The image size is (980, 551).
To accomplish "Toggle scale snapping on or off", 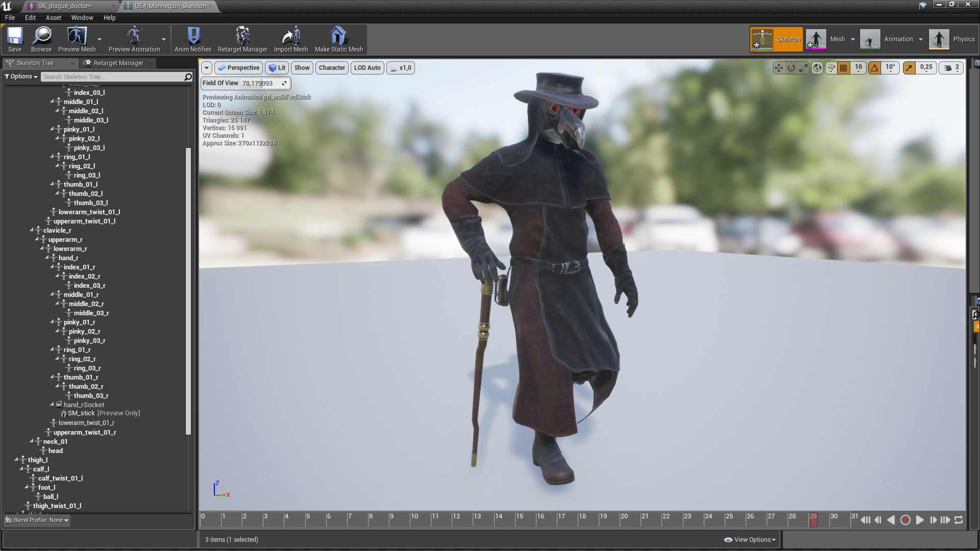I will click(x=909, y=68).
